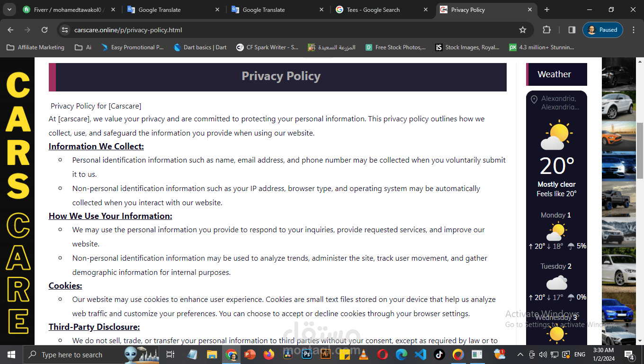
Task: View site information beside the URL
Action: 65,30
